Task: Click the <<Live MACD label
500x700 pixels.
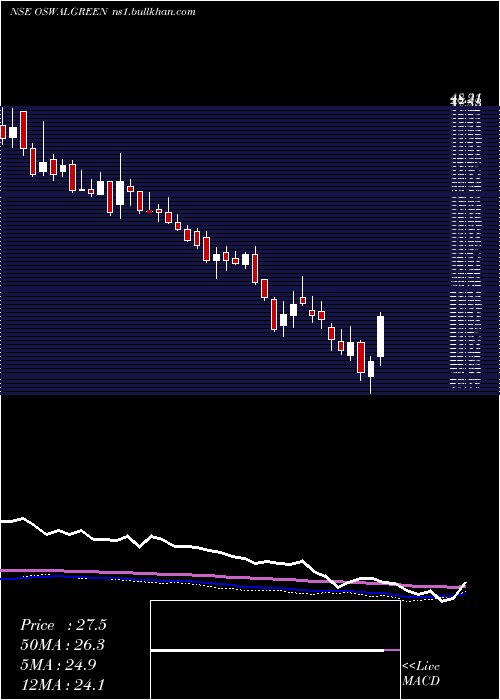Action: (x=421, y=673)
